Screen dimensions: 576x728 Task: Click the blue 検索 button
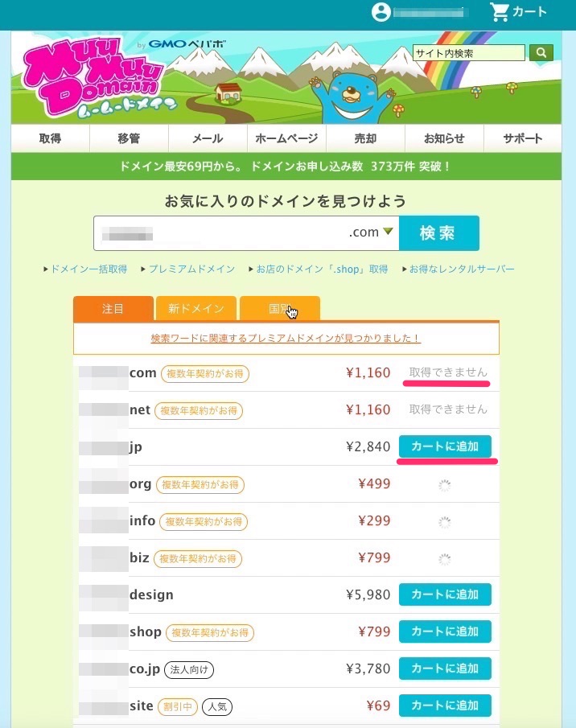click(x=439, y=233)
